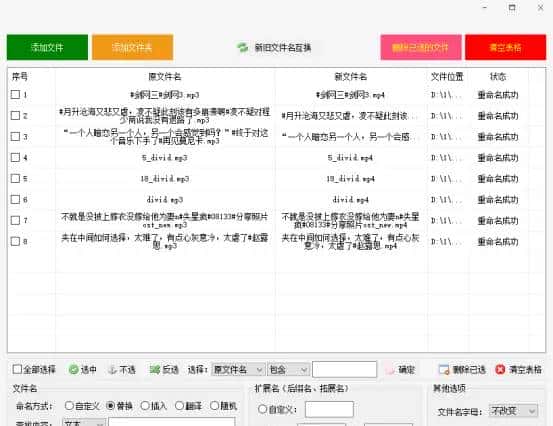
Task: Click original filename divid.mp3 in row 6
Action: coord(165,200)
